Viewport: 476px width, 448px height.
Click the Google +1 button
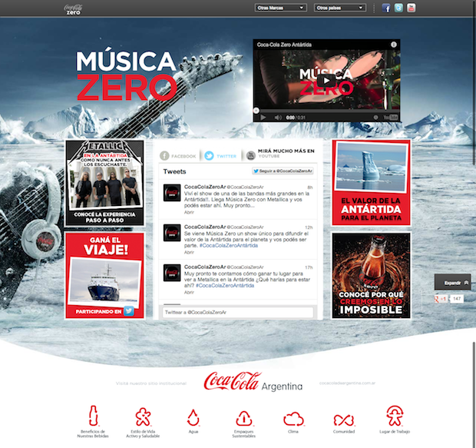441,299
